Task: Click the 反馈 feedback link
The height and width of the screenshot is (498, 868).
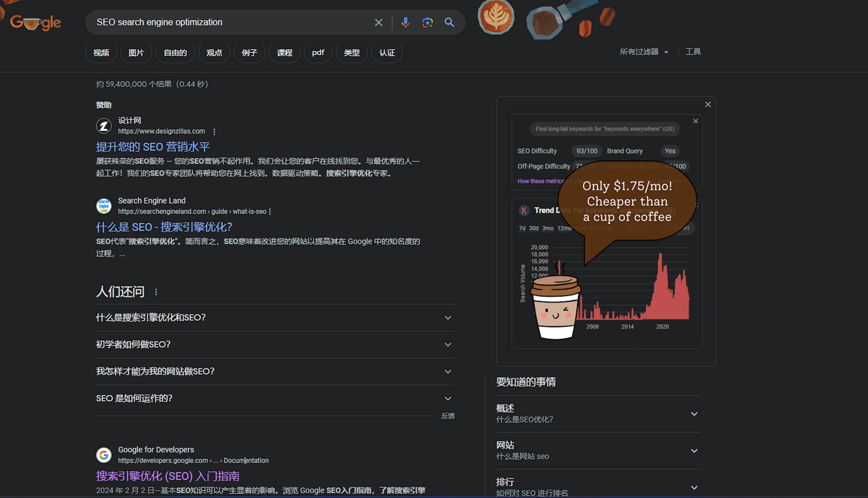Action: 448,416
